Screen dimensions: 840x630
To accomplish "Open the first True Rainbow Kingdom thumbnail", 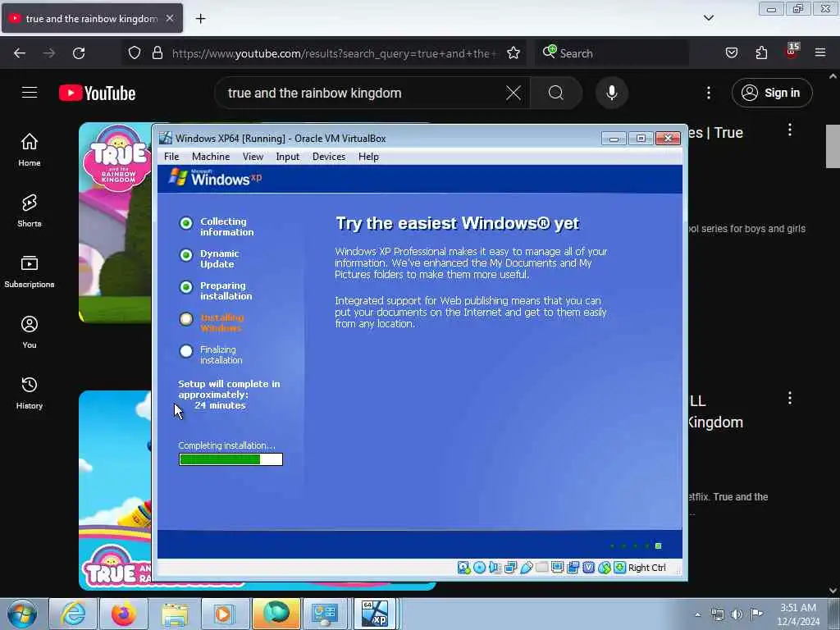I will (x=115, y=222).
